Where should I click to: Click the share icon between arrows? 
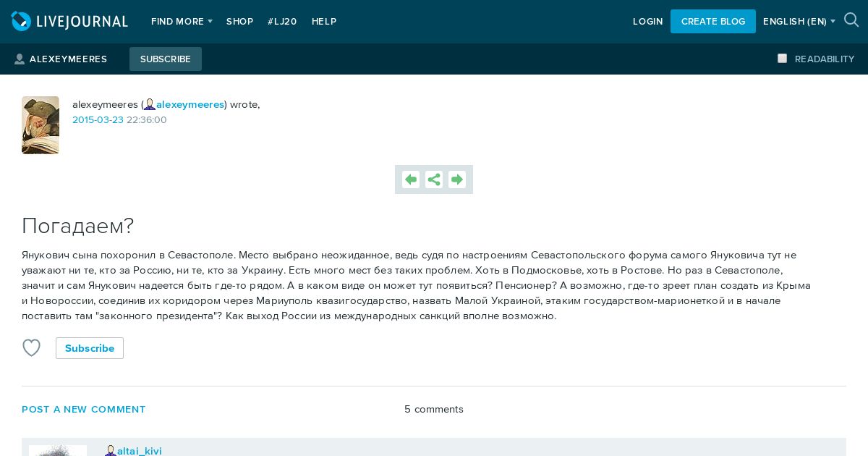click(434, 180)
